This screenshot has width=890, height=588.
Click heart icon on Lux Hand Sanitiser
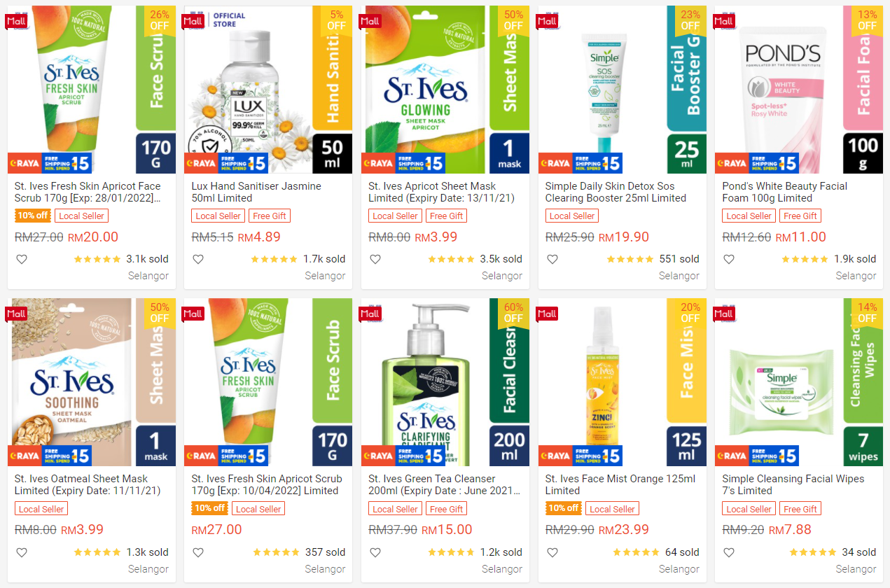click(x=198, y=259)
